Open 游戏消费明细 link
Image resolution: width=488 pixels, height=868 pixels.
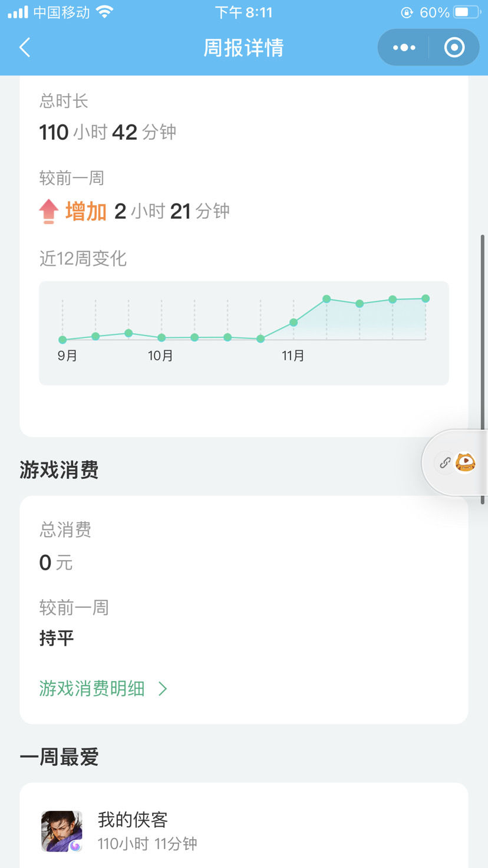[92, 688]
